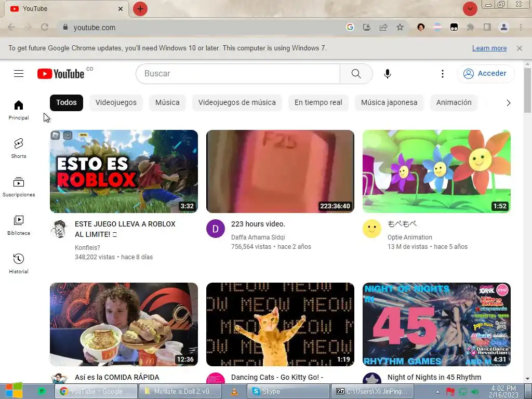Open the Extensions puzzle piece menu
Image resolution: width=532 pixels, height=399 pixels.
(471, 27)
